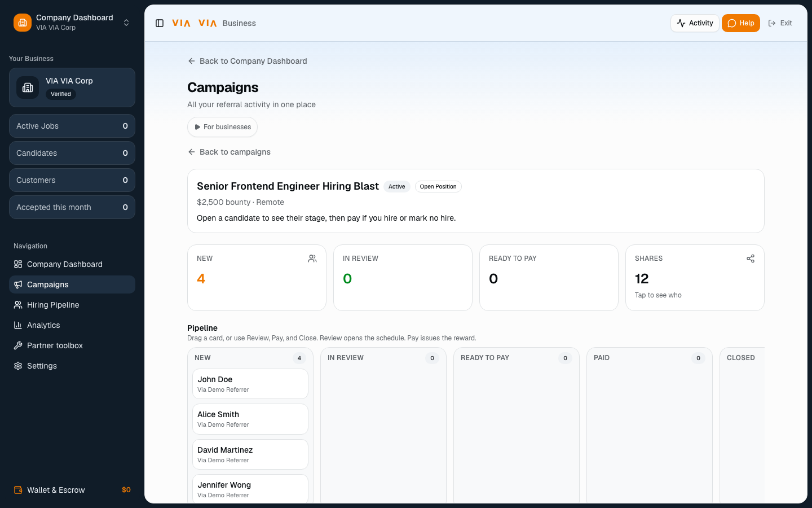Open David Martinez candidate card

(x=250, y=454)
